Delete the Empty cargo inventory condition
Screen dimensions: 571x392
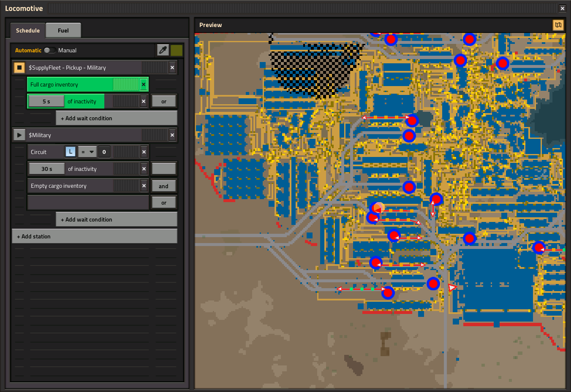tap(144, 186)
